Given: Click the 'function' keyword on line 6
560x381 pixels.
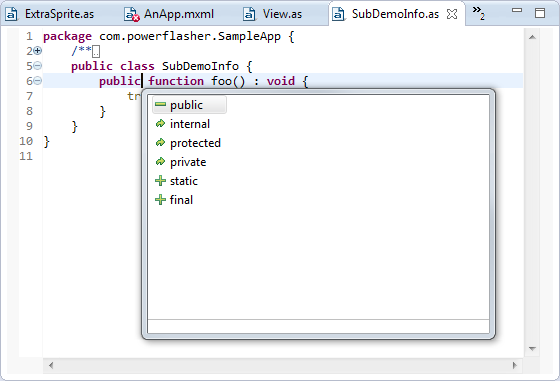Looking at the screenshot, I should tap(176, 81).
